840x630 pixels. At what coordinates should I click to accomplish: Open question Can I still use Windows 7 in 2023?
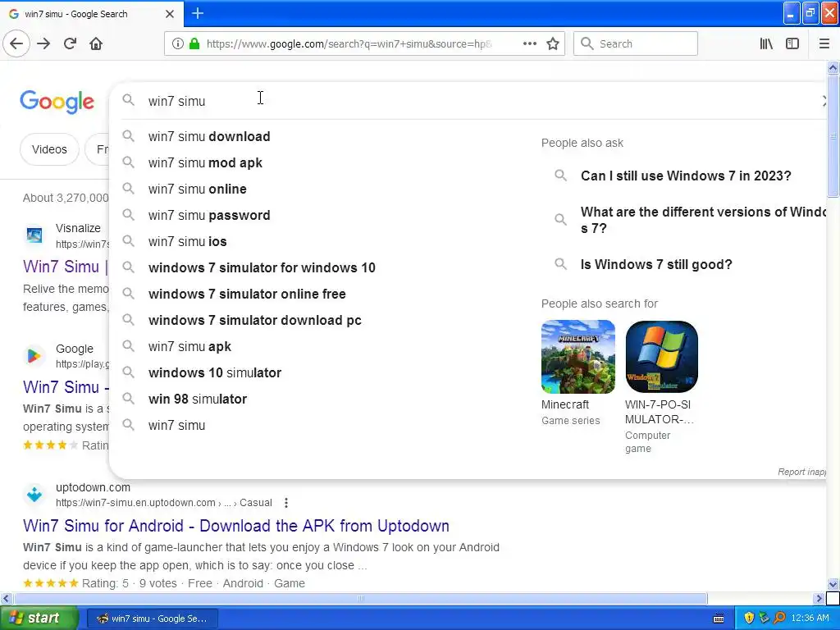[x=685, y=176]
